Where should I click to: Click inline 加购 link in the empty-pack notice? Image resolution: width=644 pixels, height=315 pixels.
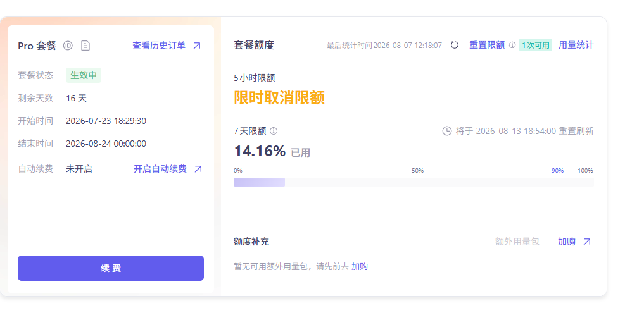click(360, 266)
